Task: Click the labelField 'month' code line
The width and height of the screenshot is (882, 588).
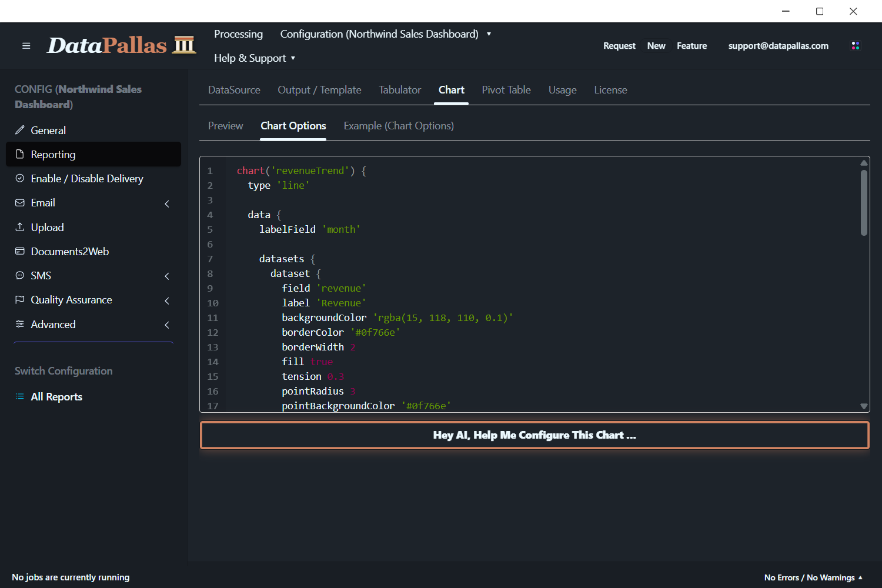Action: (x=310, y=229)
